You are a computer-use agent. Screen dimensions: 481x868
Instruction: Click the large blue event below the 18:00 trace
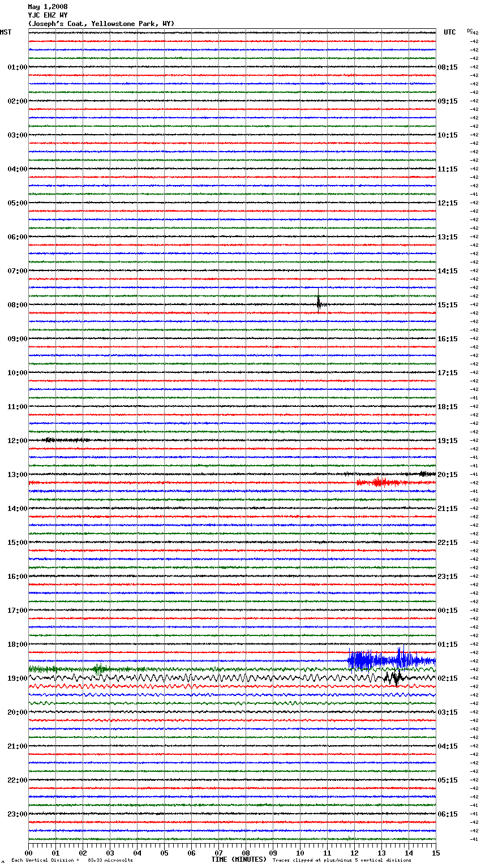[x=390, y=659]
